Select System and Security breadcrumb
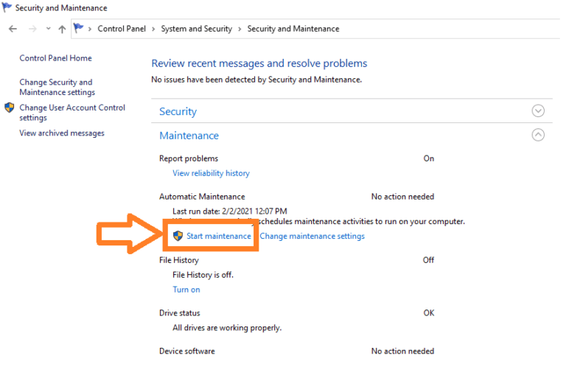Viewport: 566px width, 392px height. pyautogui.click(x=196, y=29)
